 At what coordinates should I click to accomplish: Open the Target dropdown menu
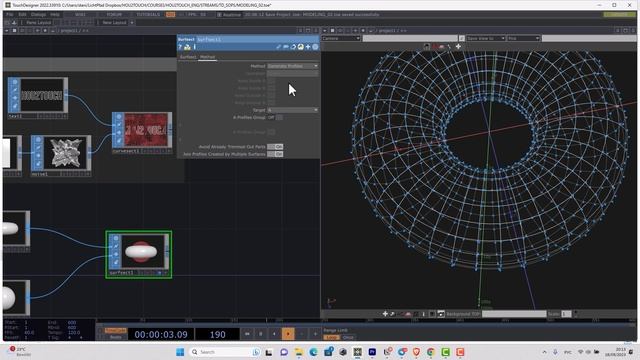[292, 110]
